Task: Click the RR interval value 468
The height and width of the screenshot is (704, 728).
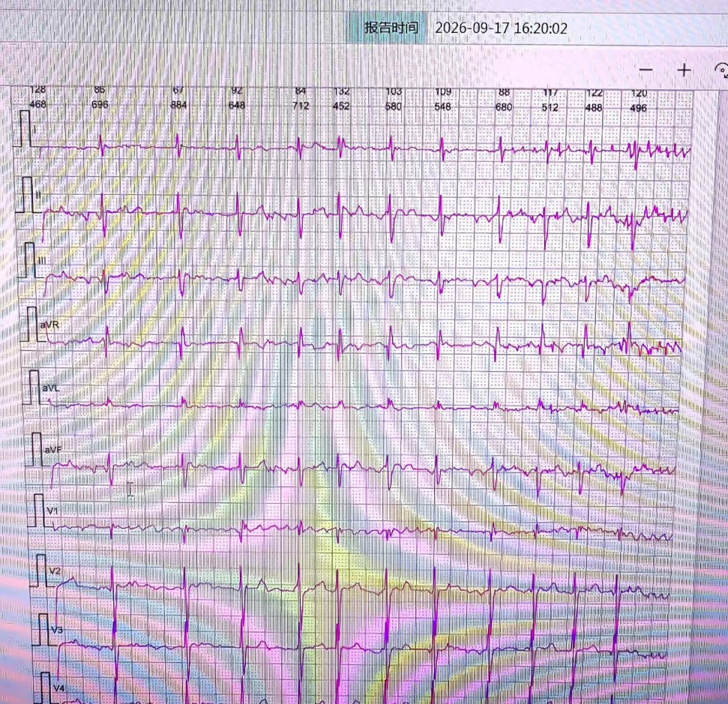Action: pyautogui.click(x=38, y=104)
